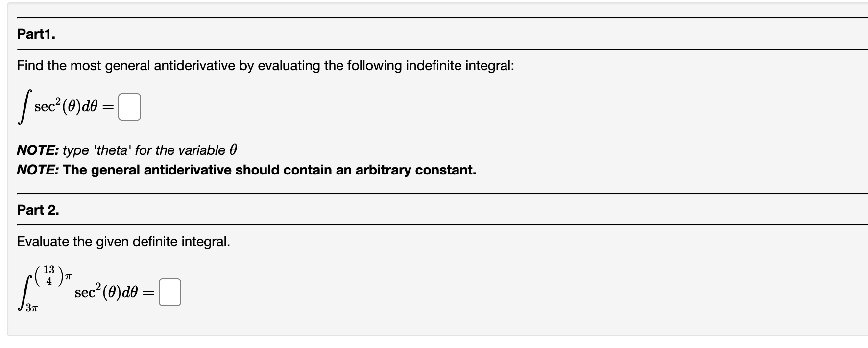Click the lower limit 3π expression
Image resolution: width=868 pixels, height=348 pixels.
(x=33, y=307)
